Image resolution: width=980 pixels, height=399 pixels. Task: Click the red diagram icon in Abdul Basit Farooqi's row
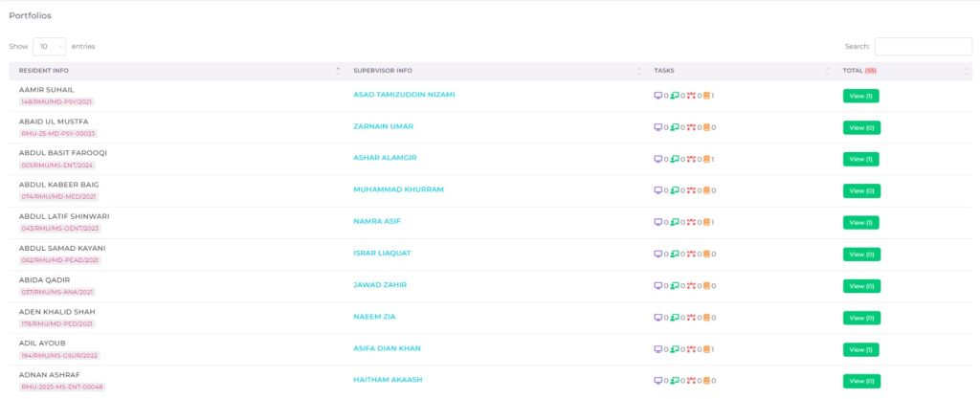click(690, 159)
